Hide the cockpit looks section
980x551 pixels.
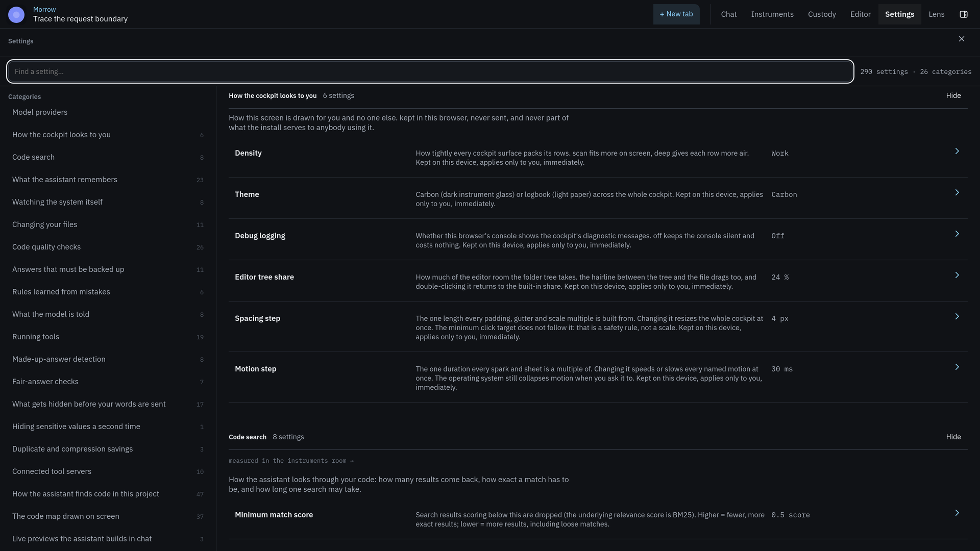(953, 95)
